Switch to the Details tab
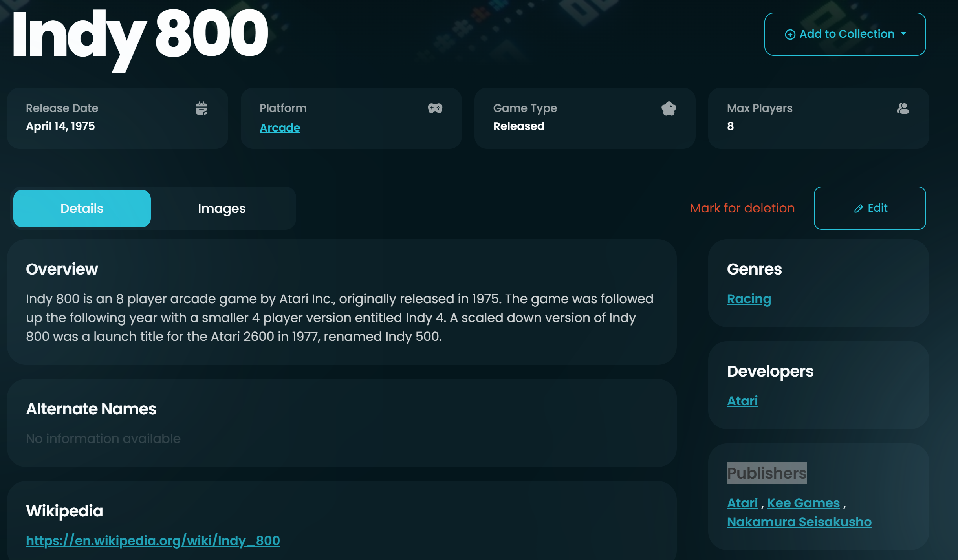The width and height of the screenshot is (958, 560). 82,209
